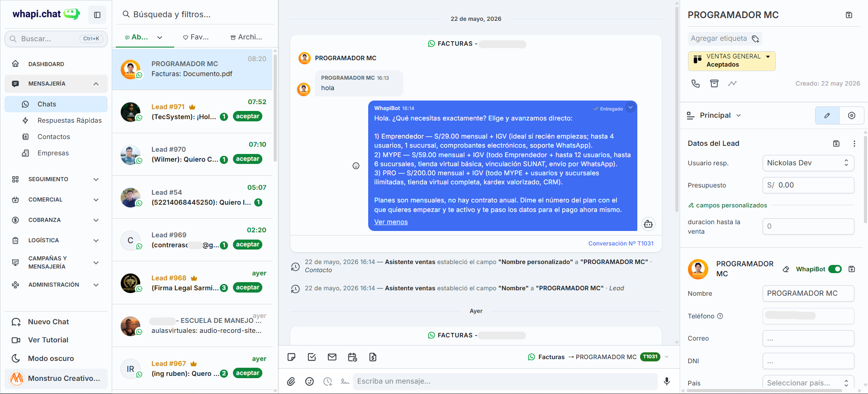
Task: Save lead using icon beside PROGRAMADOR MC title
Action: point(849,15)
